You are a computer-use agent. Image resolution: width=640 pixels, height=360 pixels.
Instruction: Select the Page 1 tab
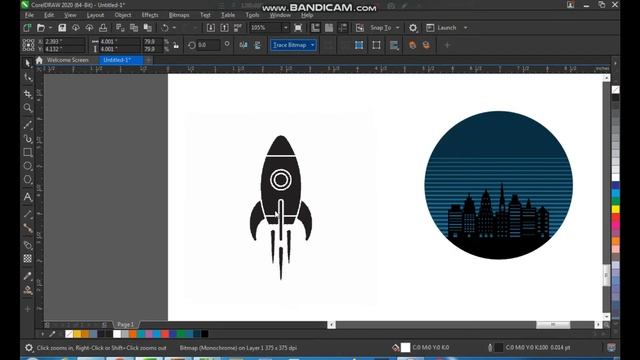pos(125,324)
